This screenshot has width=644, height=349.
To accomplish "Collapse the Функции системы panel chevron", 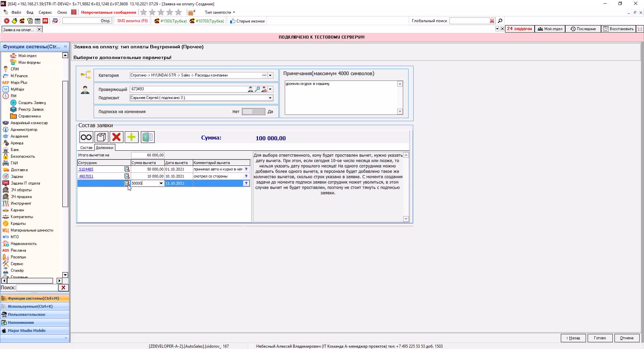I will click(65, 47).
